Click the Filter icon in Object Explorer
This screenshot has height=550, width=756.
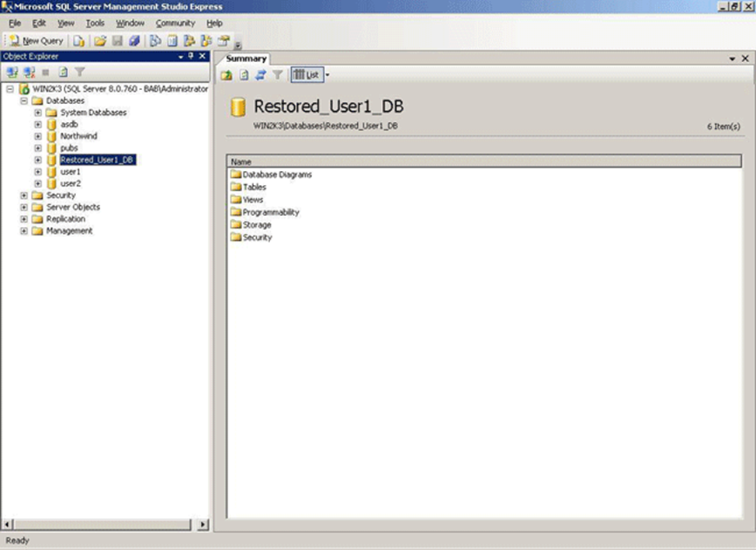point(80,72)
